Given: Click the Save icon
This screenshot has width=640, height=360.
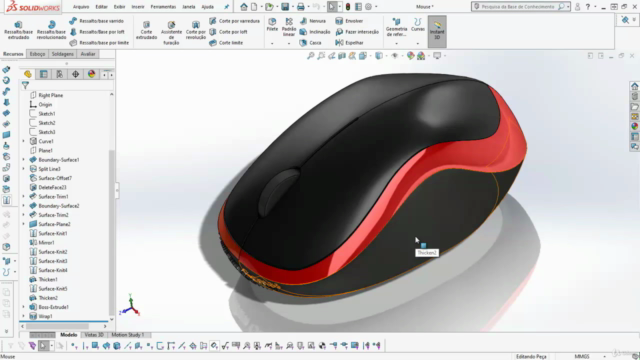Looking at the screenshot, I should [285, 7].
